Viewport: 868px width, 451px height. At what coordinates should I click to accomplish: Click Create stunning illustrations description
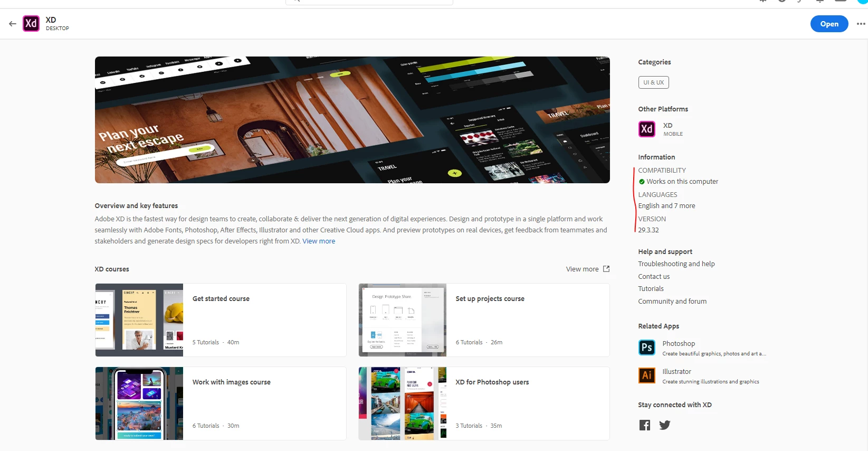coord(711,382)
